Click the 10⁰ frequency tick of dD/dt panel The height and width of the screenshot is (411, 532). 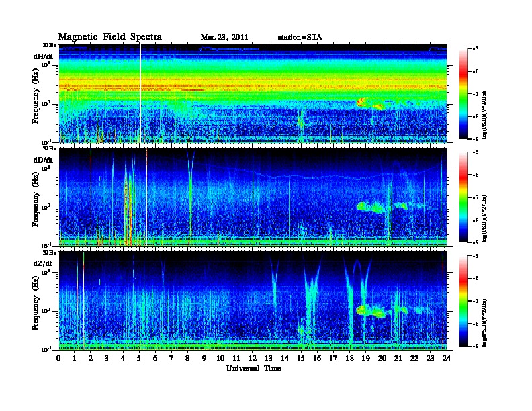(x=46, y=207)
